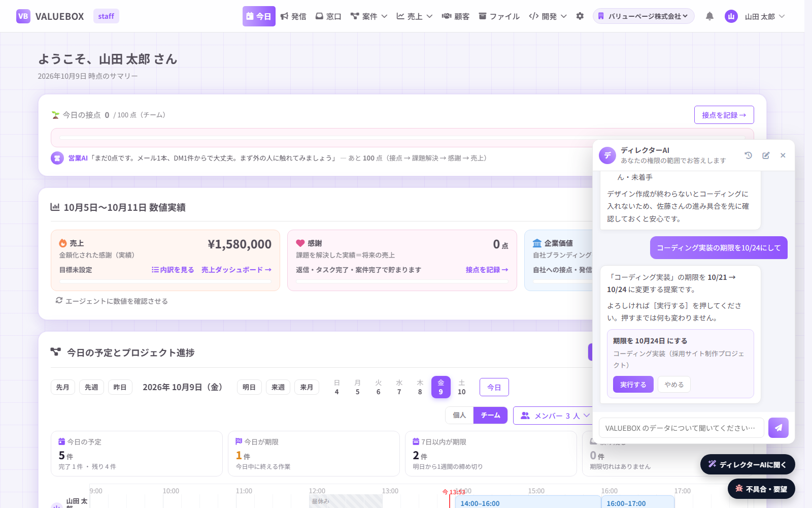Click the 接点を記録 button in top card
Image resolution: width=812 pixels, height=508 pixels.
[x=724, y=115]
